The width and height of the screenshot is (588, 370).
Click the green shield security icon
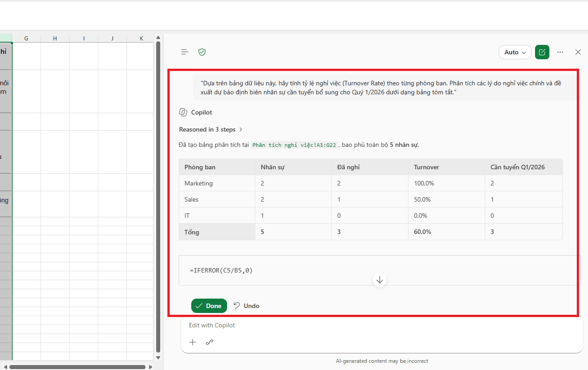click(x=202, y=52)
